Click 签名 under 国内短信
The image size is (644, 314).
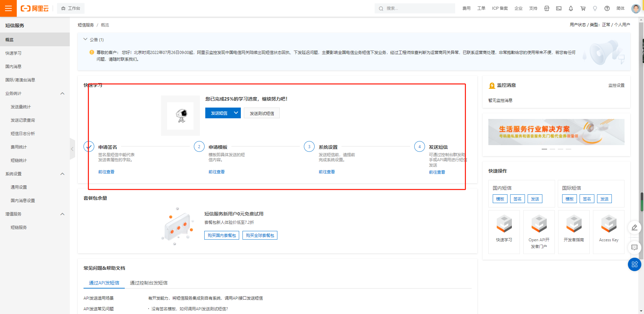[518, 199]
